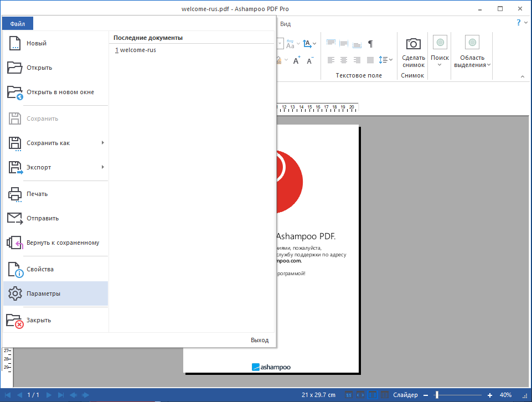Click Выход to exit the application

pyautogui.click(x=260, y=340)
